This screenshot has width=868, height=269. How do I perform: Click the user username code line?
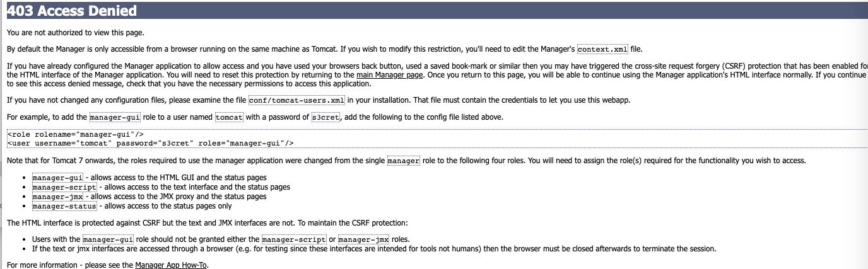click(150, 144)
